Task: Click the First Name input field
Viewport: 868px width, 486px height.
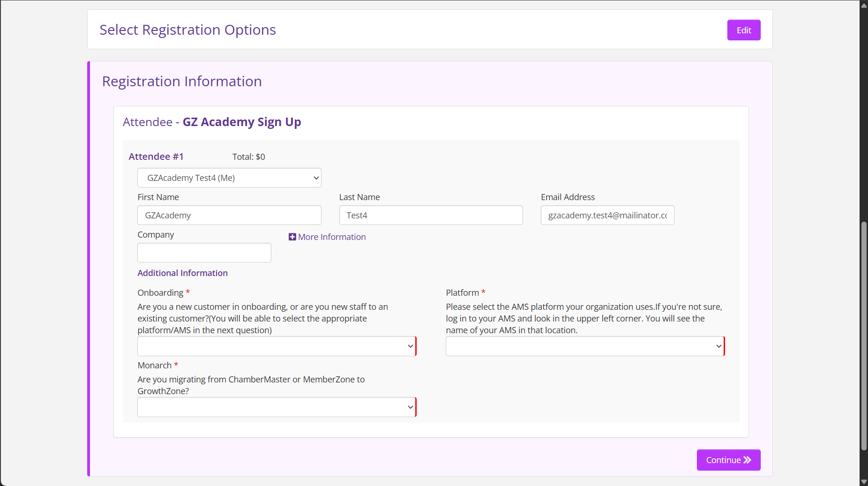Action: click(x=229, y=215)
